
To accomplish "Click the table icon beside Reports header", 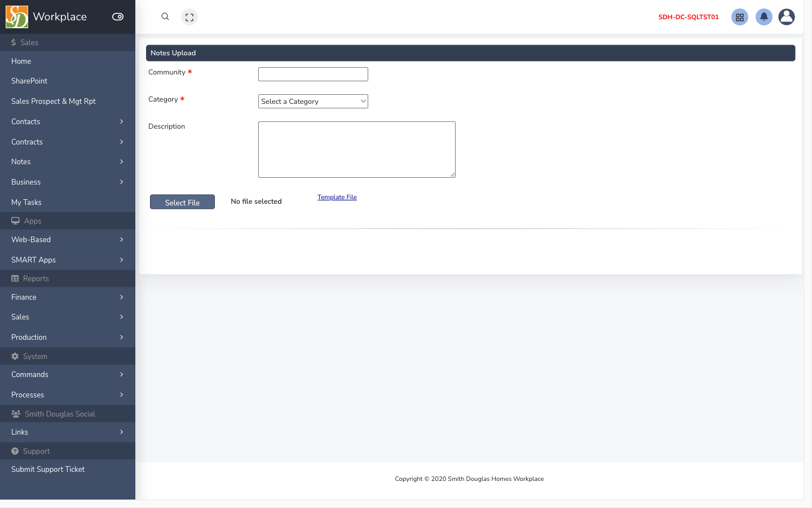I will pyautogui.click(x=15, y=279).
